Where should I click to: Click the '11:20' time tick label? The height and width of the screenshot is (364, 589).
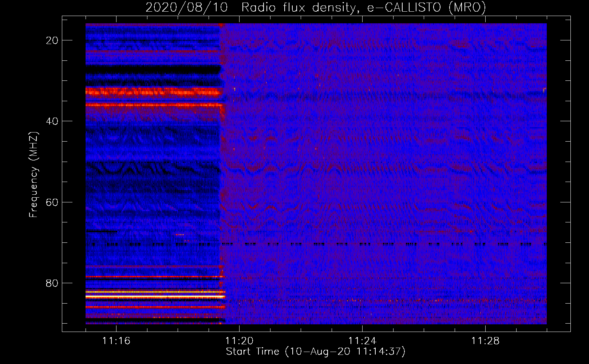[x=239, y=341]
